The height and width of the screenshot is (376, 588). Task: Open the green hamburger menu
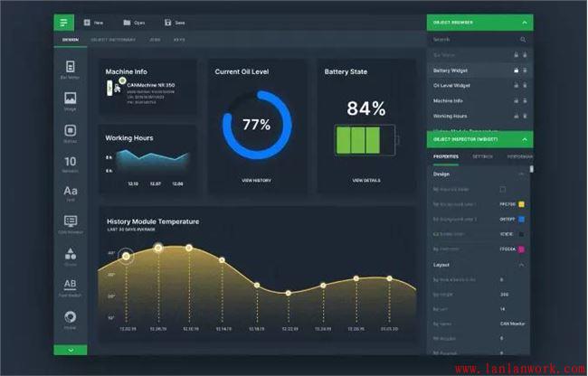pos(64,23)
